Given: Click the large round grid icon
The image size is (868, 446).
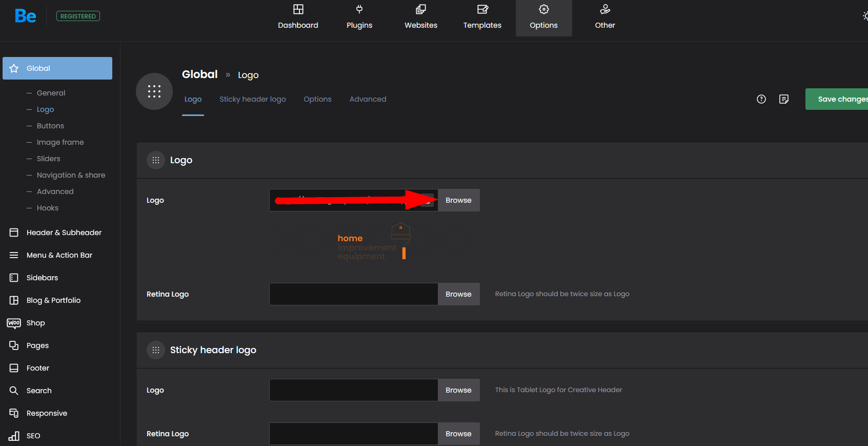Looking at the screenshot, I should click(x=154, y=91).
